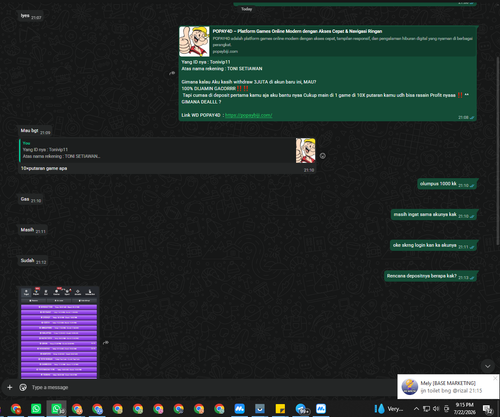This screenshot has width=500, height=417.
Task: Open the POPAY4D link preview title
Action: click(x=297, y=31)
